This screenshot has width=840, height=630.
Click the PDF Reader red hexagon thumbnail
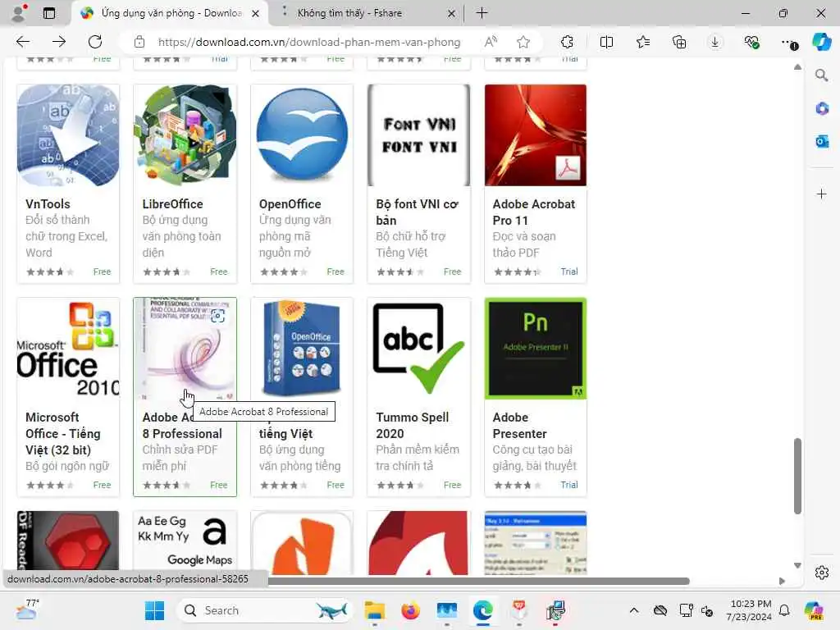68,540
